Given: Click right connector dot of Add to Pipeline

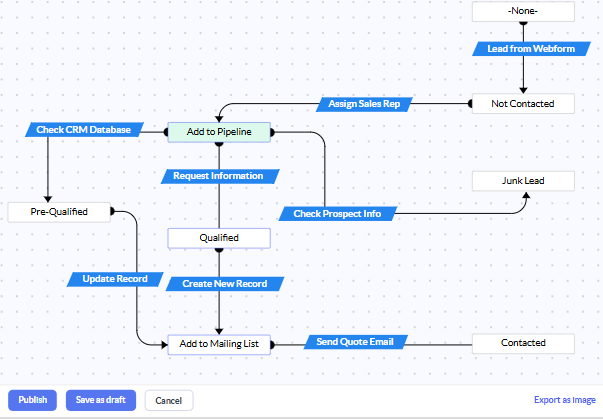Looking at the screenshot, I should (272, 133).
